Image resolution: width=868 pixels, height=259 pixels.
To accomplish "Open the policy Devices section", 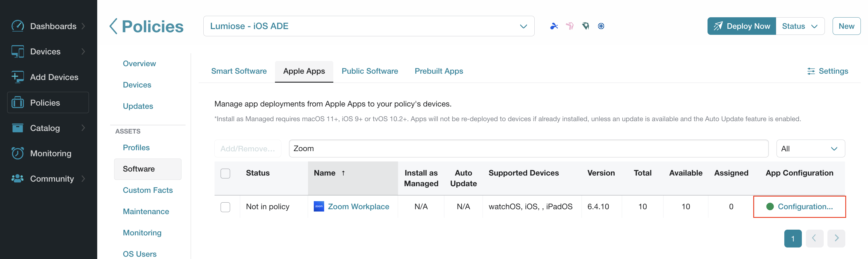I will [x=137, y=85].
